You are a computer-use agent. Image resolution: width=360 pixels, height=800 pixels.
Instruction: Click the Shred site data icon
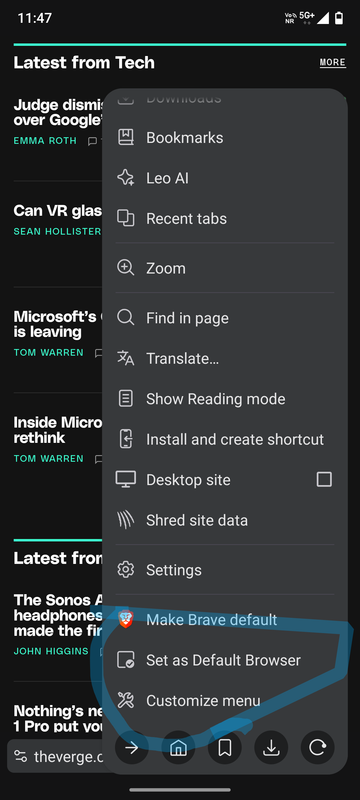pos(125,520)
